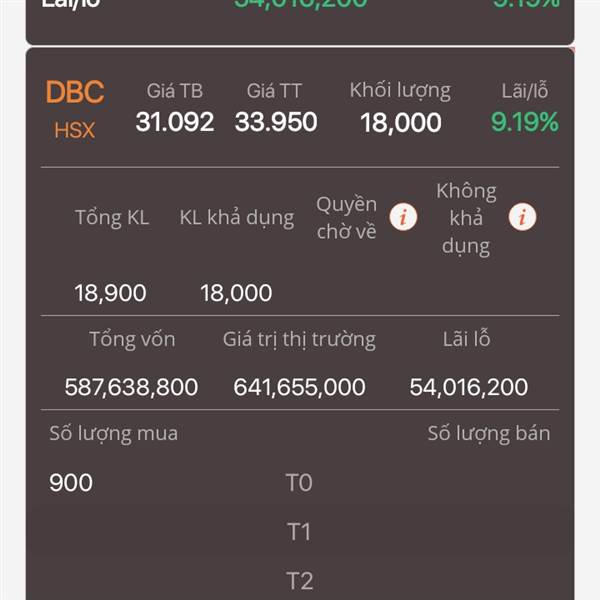600x600 pixels.
Task: Tap the Quyền chờ về label
Action: pos(347,217)
